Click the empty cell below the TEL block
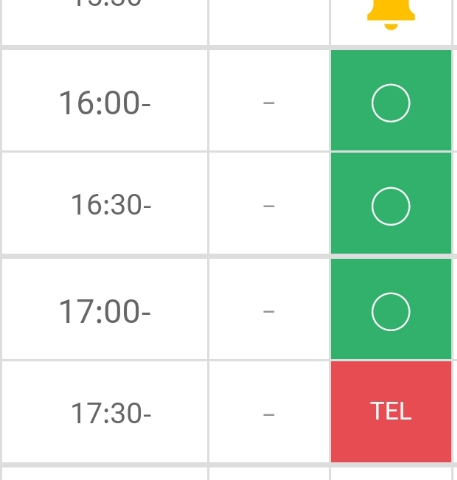The width and height of the screenshot is (457, 480). click(391, 474)
